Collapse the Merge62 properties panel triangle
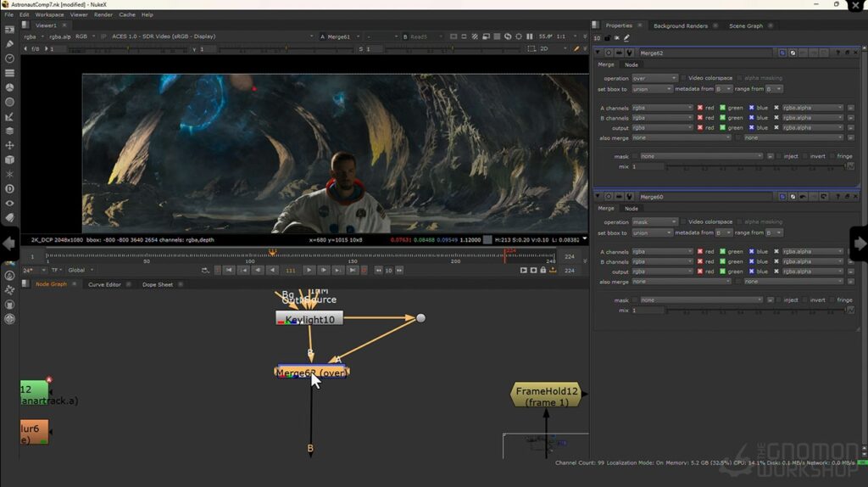This screenshot has height=487, width=868. [598, 53]
